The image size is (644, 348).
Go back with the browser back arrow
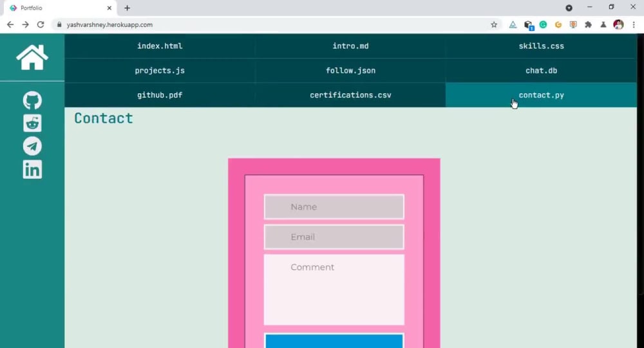[x=10, y=24]
